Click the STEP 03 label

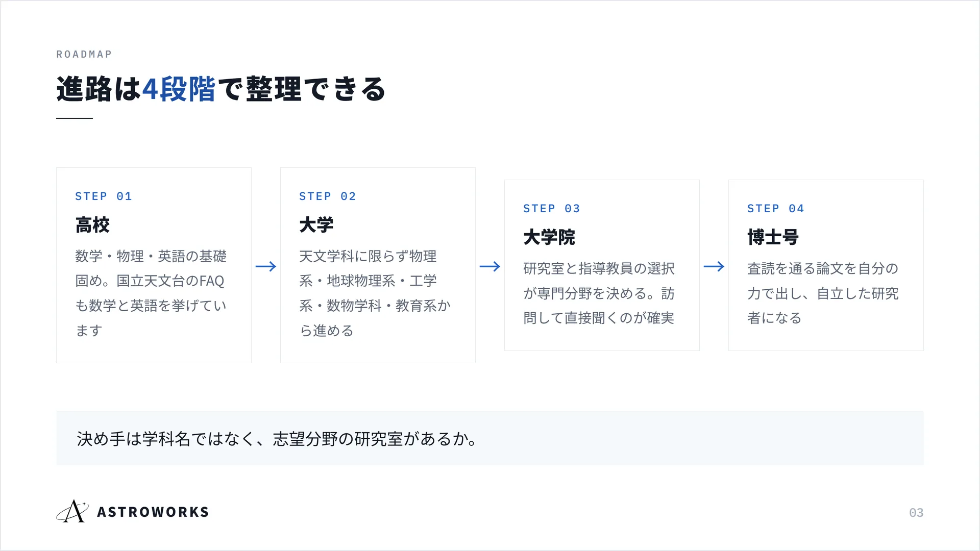pyautogui.click(x=552, y=209)
